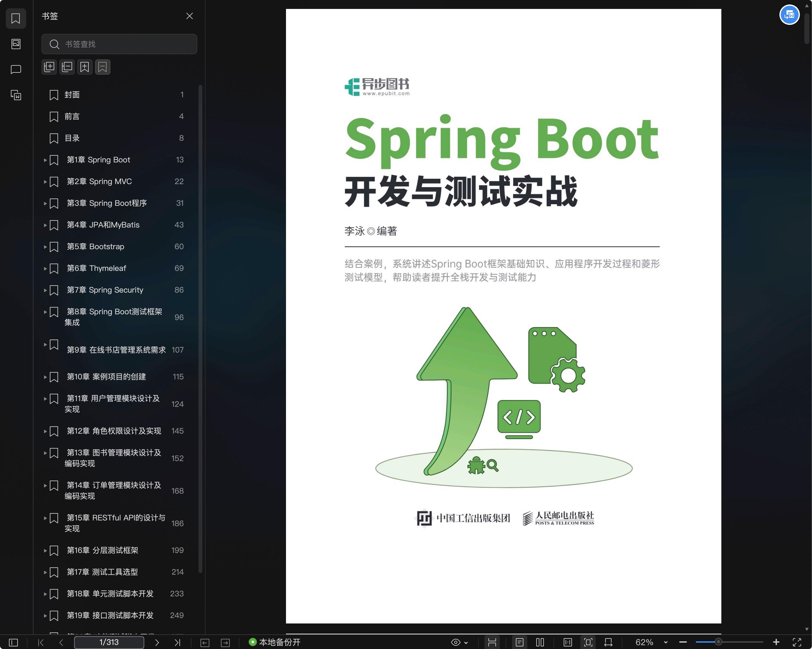The width and height of the screenshot is (812, 649).
Task: Expand 第3章 Spring Boot程序 bookmark
Action: 45,203
